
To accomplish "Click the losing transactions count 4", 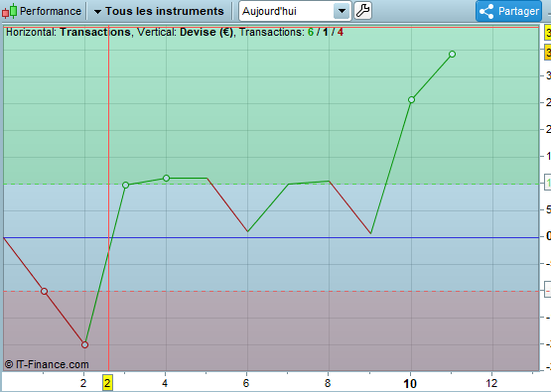I will click(341, 32).
